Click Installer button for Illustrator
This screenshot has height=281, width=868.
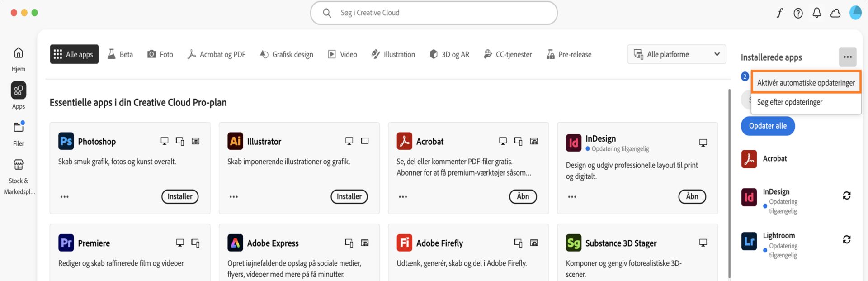[349, 196]
